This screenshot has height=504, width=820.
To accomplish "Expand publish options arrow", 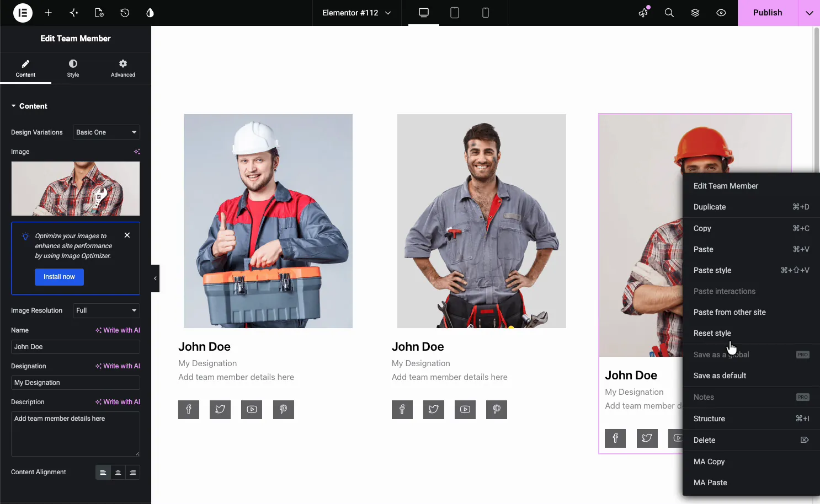I will click(809, 13).
